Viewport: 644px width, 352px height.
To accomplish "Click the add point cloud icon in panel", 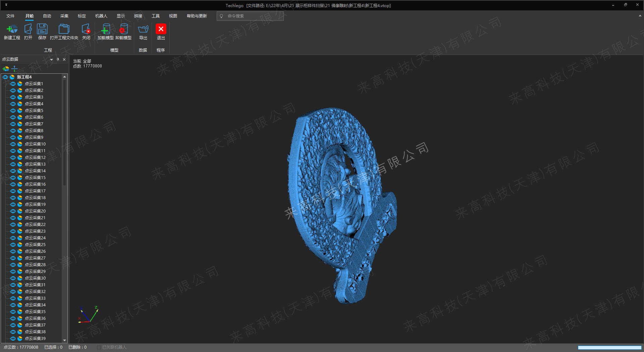I will pos(6,69).
